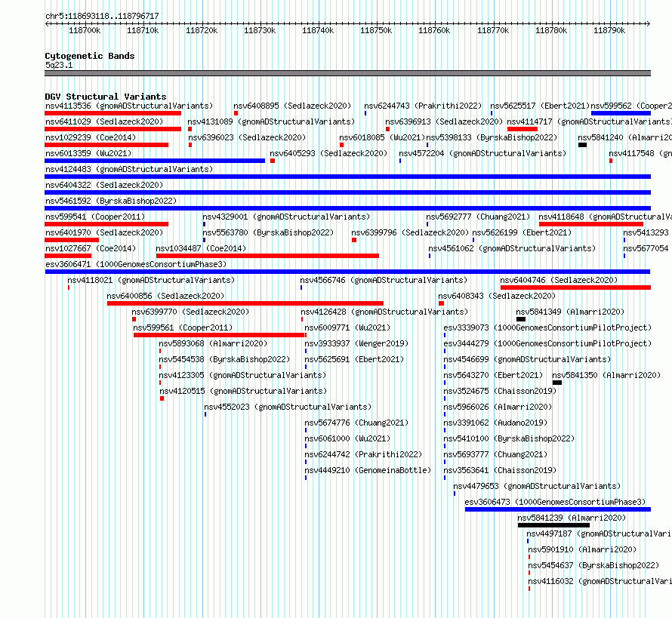The image size is (672, 618).
Task: Open nsv6408895 (Sedlazeck2020) variant label
Action: point(292,106)
